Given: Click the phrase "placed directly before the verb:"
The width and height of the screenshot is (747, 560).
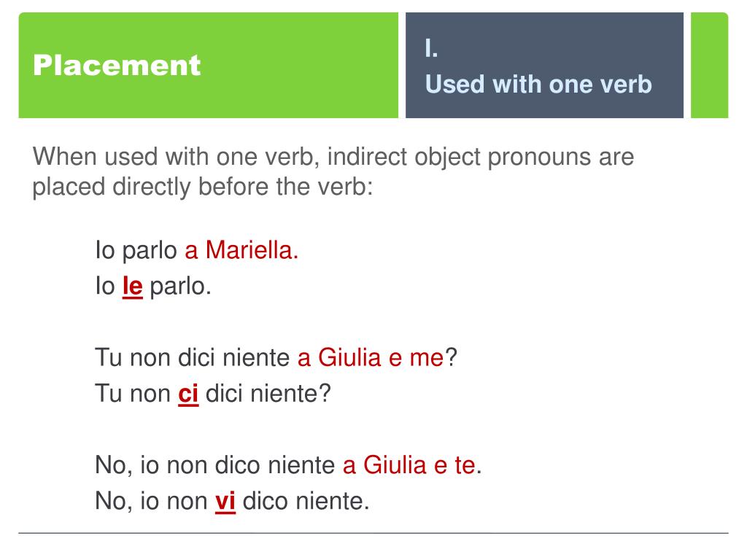Looking at the screenshot, I should click(203, 187).
